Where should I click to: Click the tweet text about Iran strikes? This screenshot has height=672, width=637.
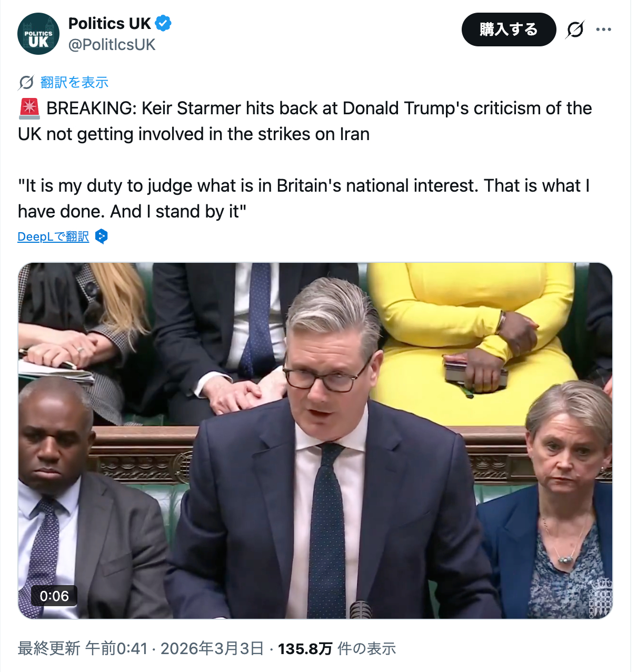pos(305,160)
